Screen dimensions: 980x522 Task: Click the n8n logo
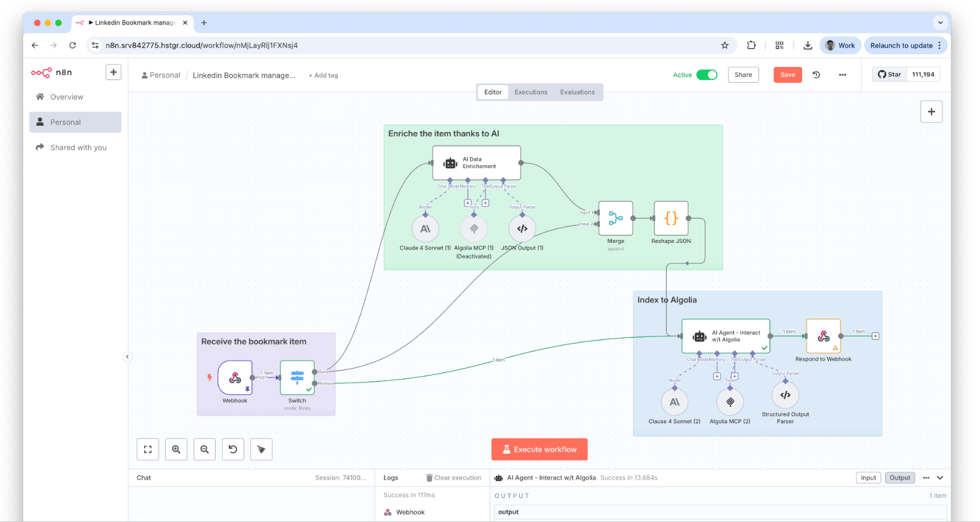52,72
